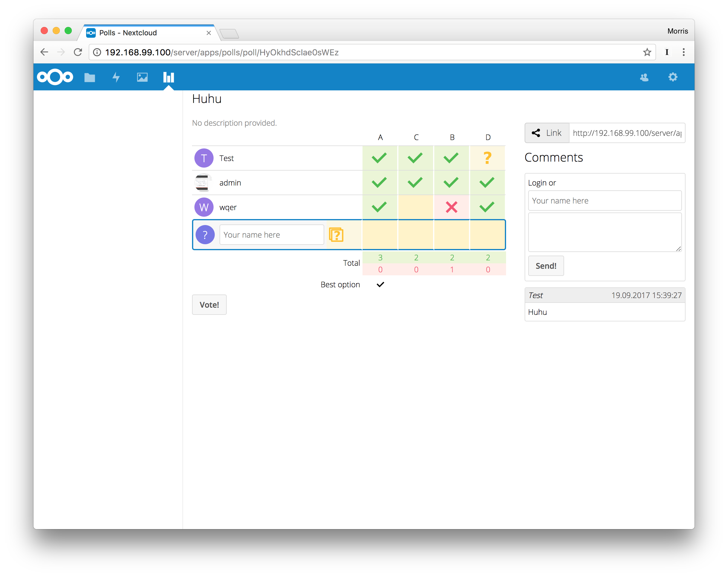The height and width of the screenshot is (577, 728).
Task: Click the Nextcloud logo
Action: pos(55,77)
